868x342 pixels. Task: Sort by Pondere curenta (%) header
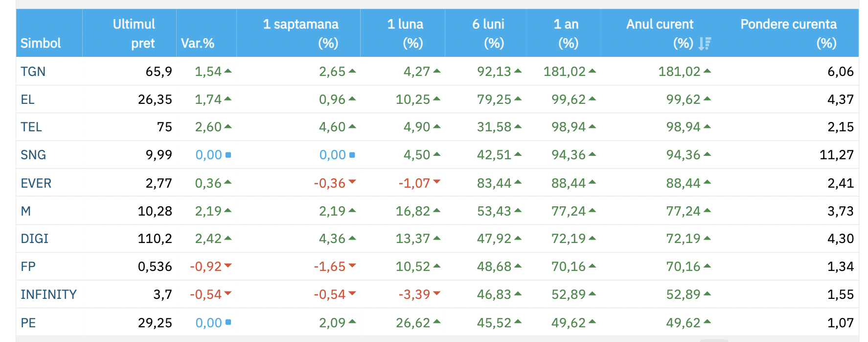pyautogui.click(x=788, y=33)
